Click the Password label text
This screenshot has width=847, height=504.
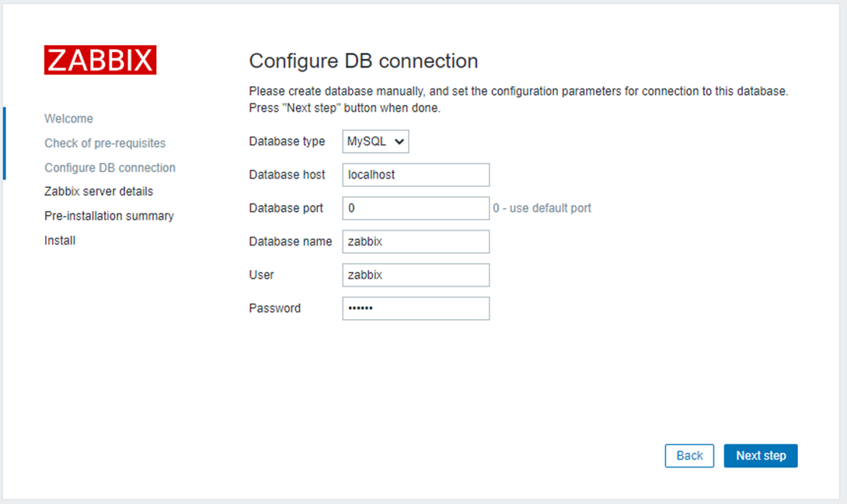pyautogui.click(x=274, y=308)
